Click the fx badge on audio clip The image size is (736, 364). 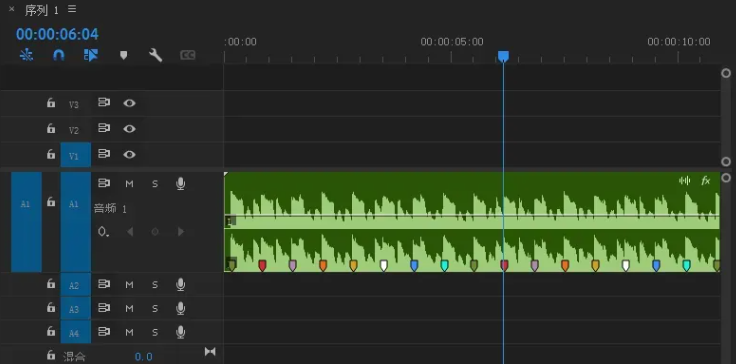click(x=705, y=181)
